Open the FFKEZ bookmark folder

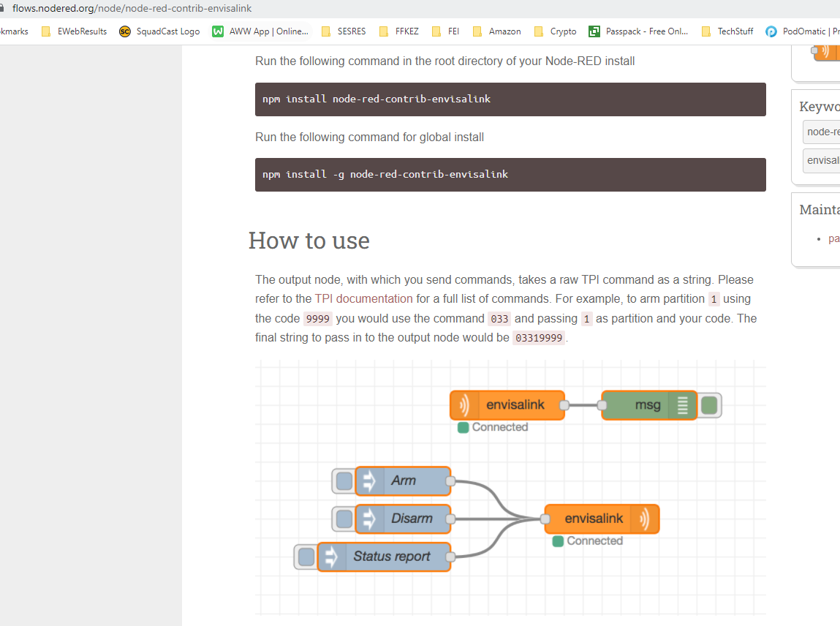398,31
